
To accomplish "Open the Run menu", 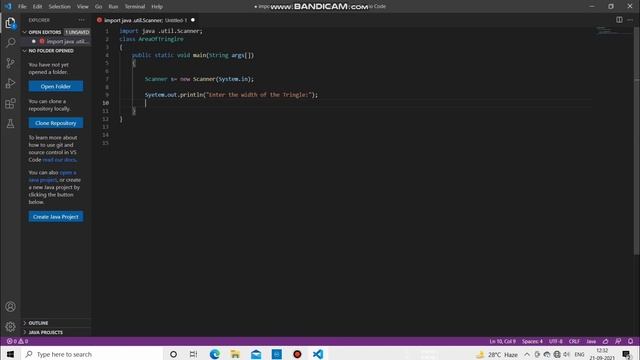I will pos(113,7).
